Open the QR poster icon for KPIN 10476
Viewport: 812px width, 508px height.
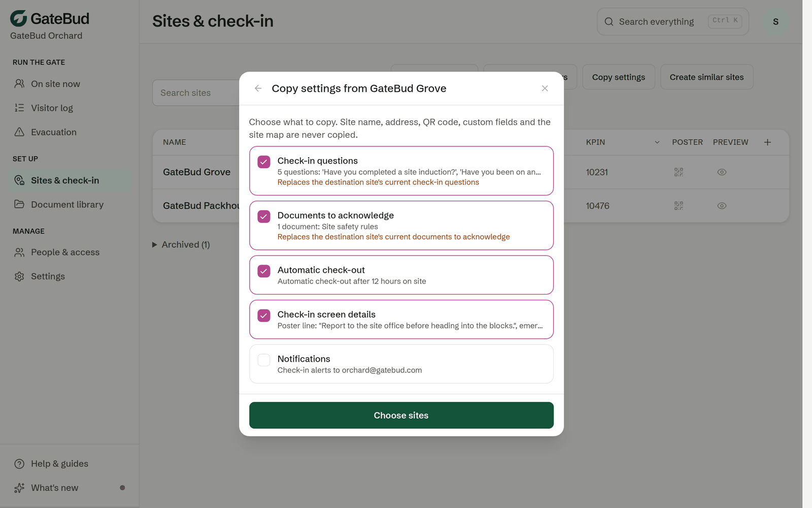click(x=679, y=206)
